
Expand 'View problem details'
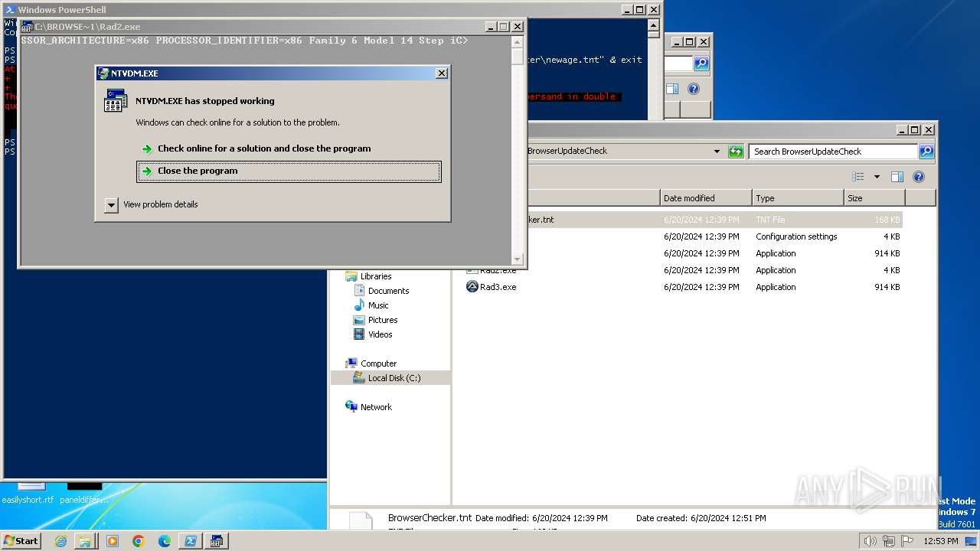click(x=152, y=204)
